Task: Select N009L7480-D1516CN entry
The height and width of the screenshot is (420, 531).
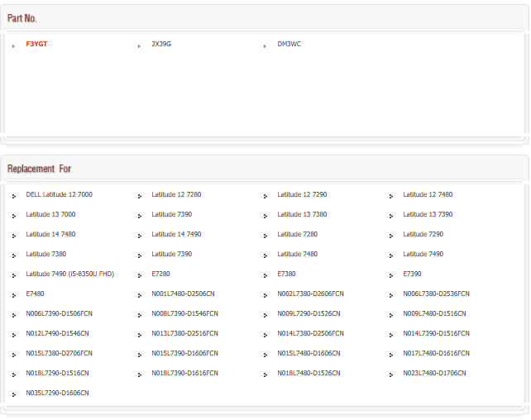Action: click(x=434, y=313)
